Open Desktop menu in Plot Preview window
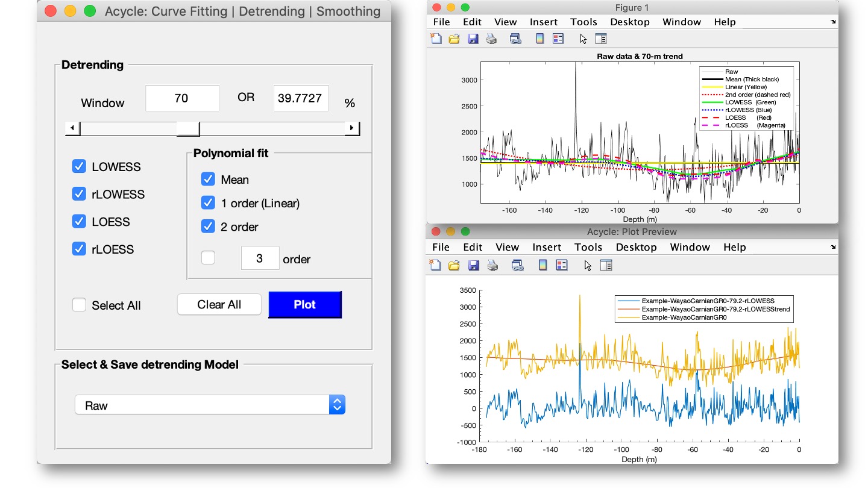Viewport: 868px width, 488px height. [636, 247]
